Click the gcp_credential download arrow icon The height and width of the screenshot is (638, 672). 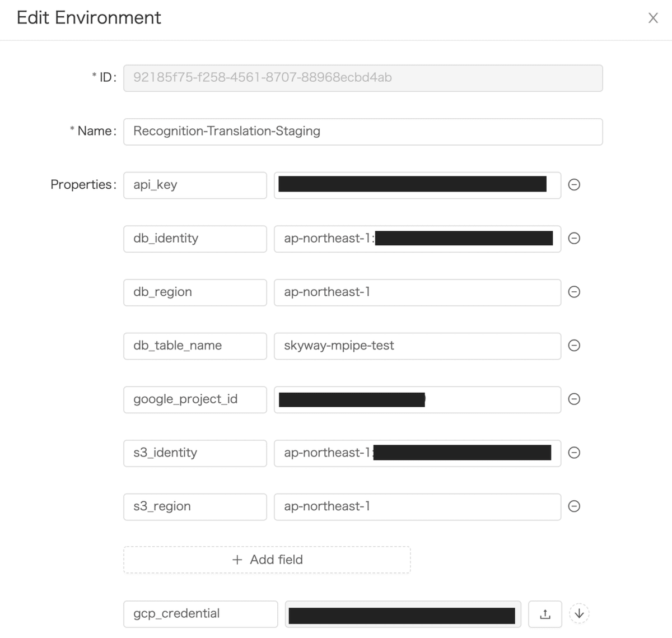pos(579,614)
